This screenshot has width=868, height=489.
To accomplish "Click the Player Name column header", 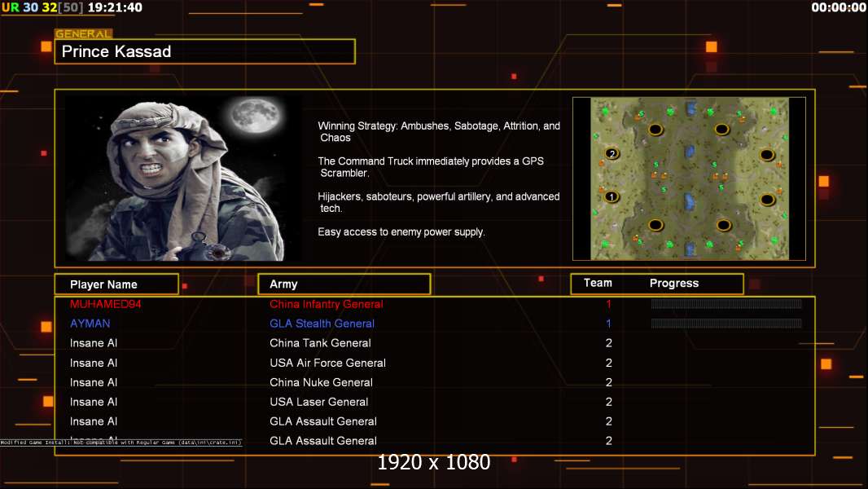I will pyautogui.click(x=116, y=284).
